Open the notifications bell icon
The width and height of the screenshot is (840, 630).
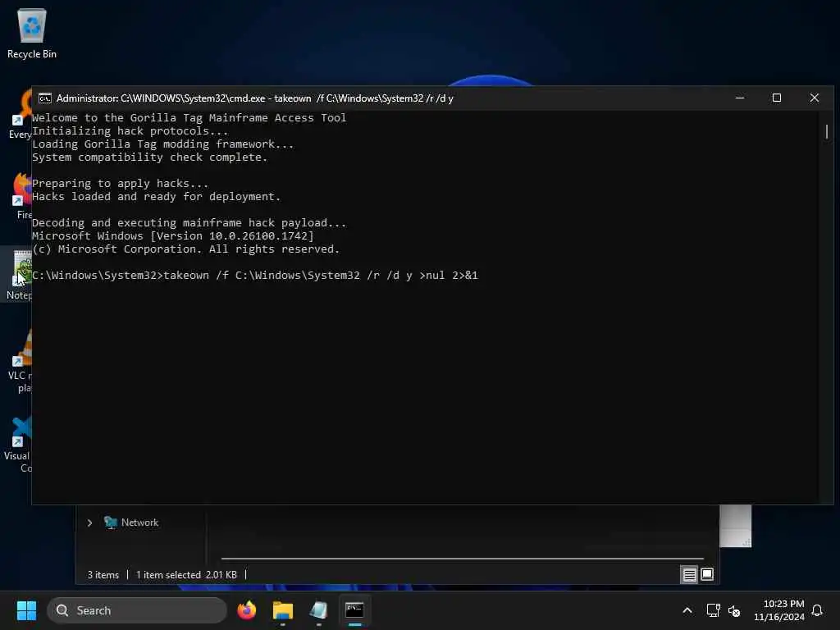tap(817, 610)
